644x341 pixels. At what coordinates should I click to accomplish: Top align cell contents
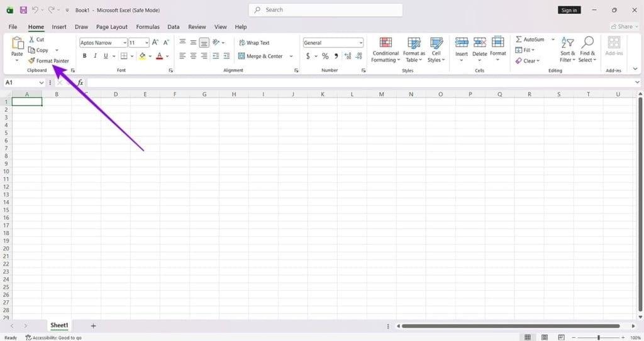[x=182, y=42]
